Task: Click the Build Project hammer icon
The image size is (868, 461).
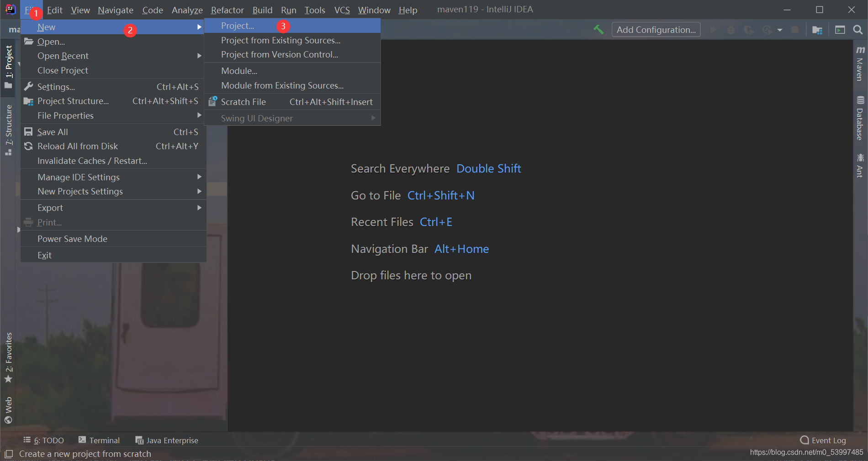Action: (x=598, y=30)
